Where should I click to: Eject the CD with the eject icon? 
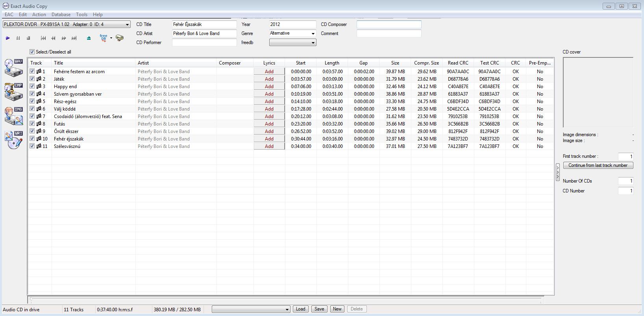click(89, 38)
